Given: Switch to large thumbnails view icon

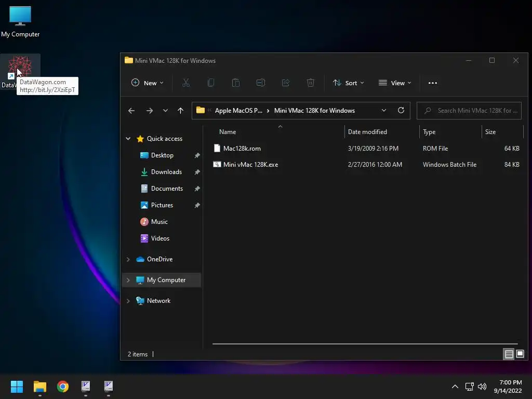Looking at the screenshot, I should [520, 354].
